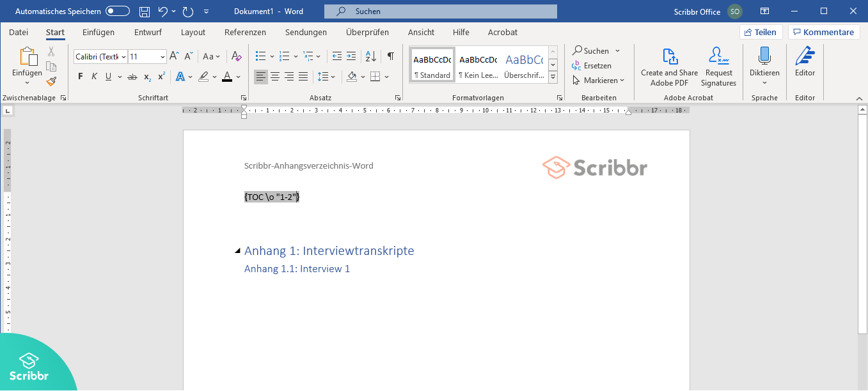Toggle the Automatisches Speichern switch
Screen dimensions: 868x391
tap(117, 11)
